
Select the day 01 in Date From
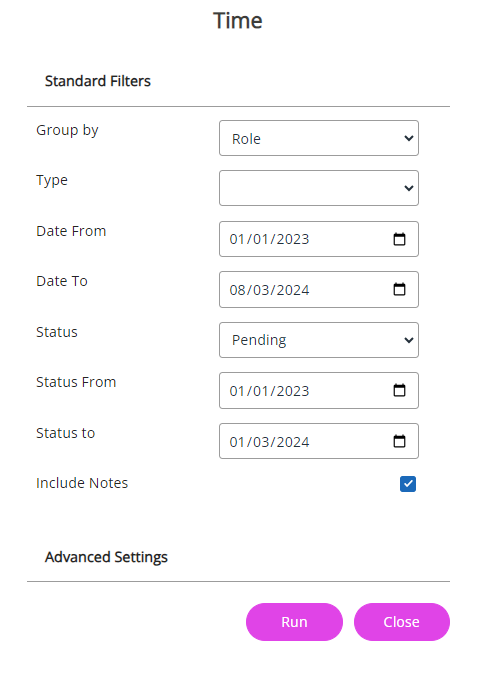(237, 239)
